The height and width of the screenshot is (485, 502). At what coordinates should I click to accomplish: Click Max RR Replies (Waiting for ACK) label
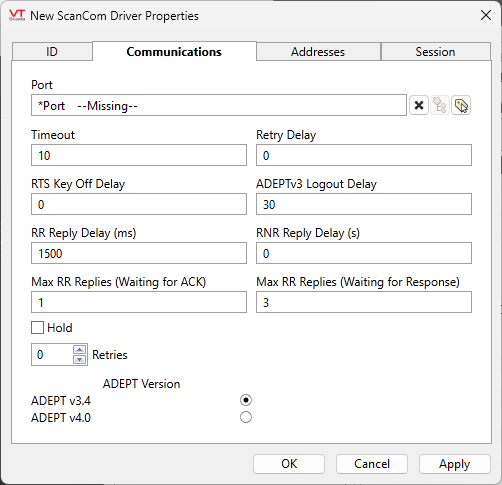click(119, 282)
